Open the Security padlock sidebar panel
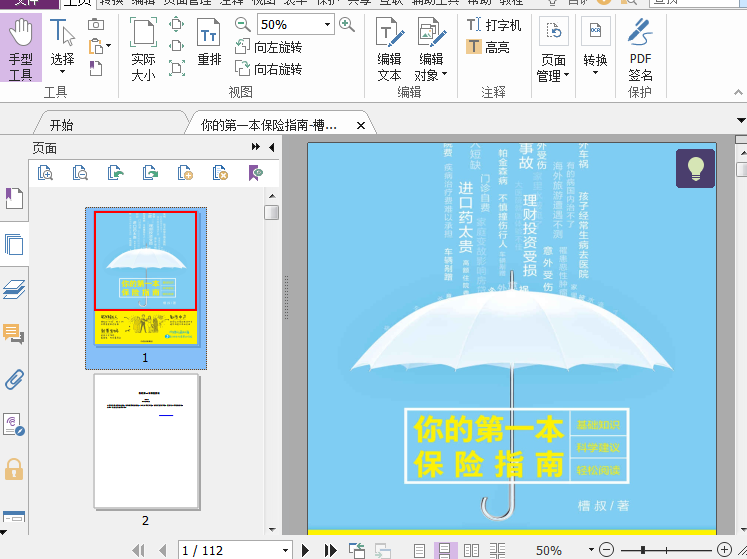 [14, 469]
